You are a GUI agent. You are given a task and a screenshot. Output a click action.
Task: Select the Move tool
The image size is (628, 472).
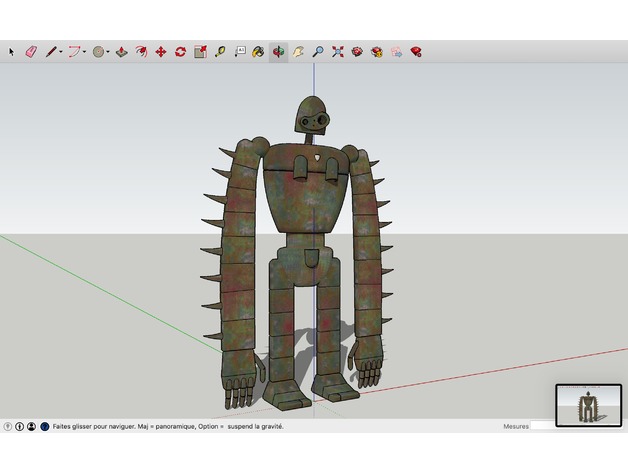tap(161, 52)
